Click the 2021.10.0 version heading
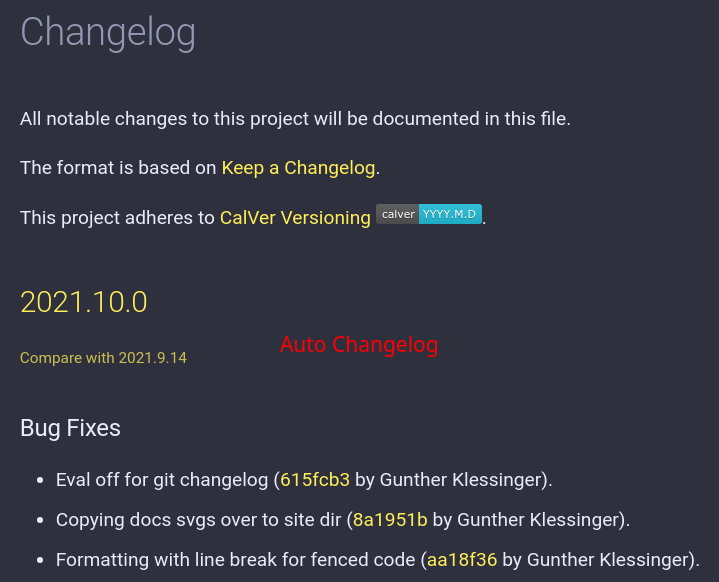This screenshot has height=582, width=719. pyautogui.click(x=84, y=302)
